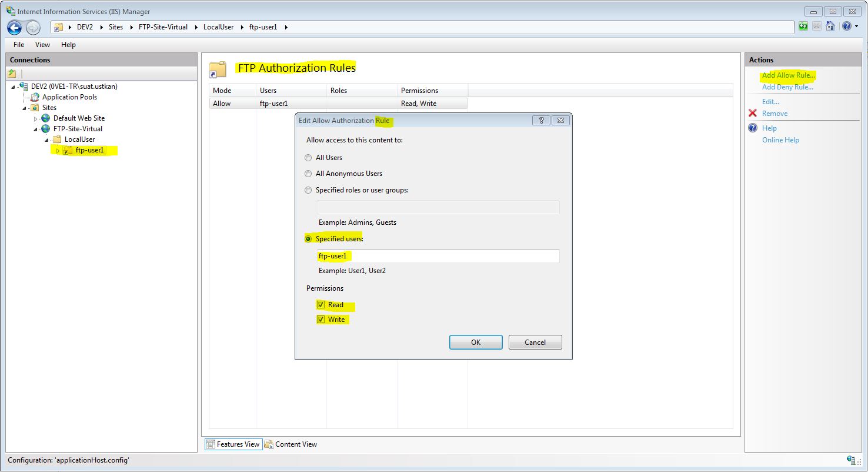Image resolution: width=868 pixels, height=472 pixels.
Task: Click the Home icon in address bar toolbar
Action: tap(830, 26)
